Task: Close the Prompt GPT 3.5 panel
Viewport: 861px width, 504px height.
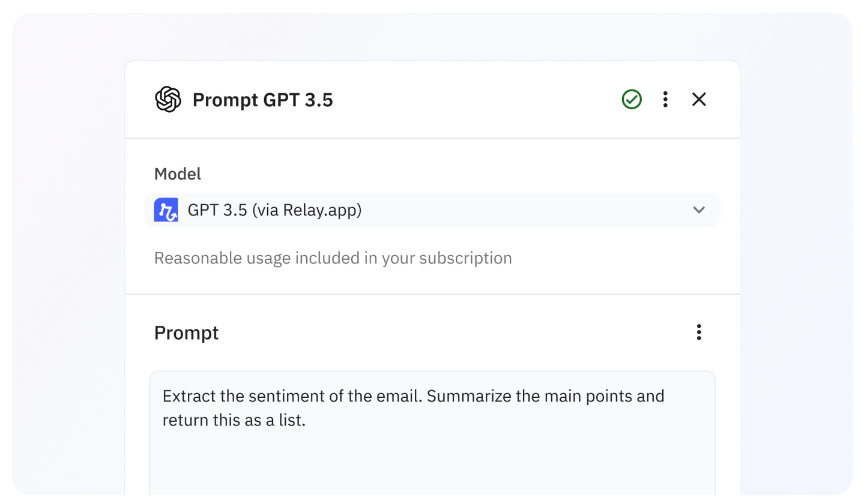Action: 699,100
